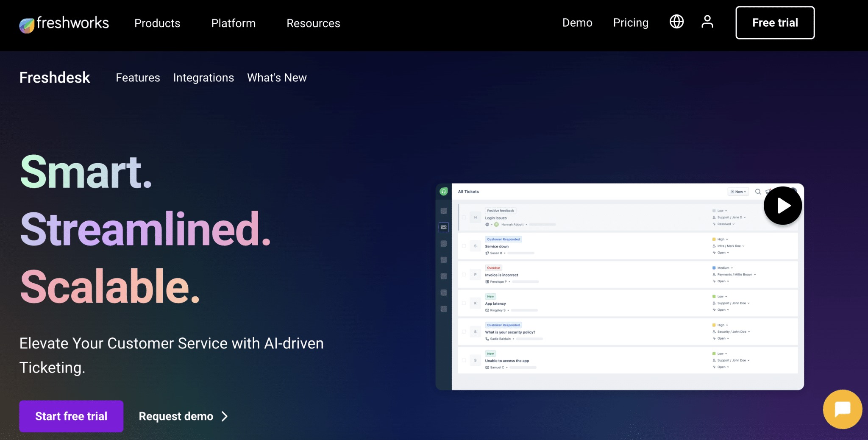Open the New ticket dropdown

click(738, 192)
